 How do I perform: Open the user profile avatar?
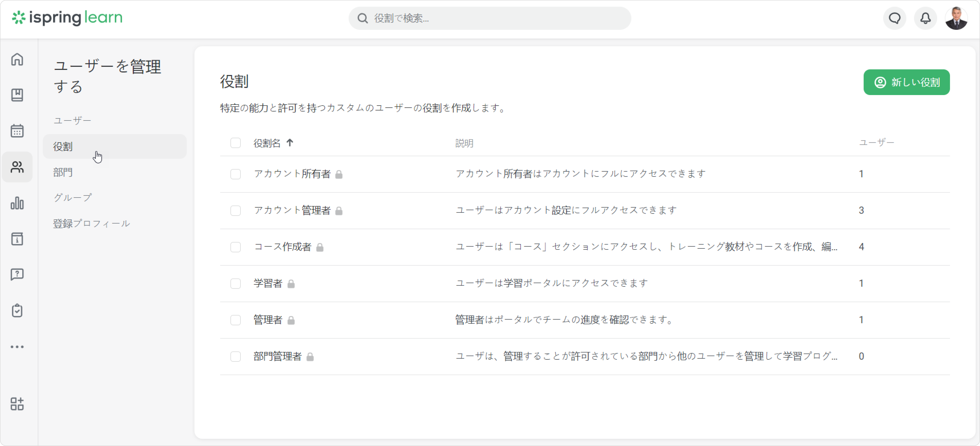point(956,18)
